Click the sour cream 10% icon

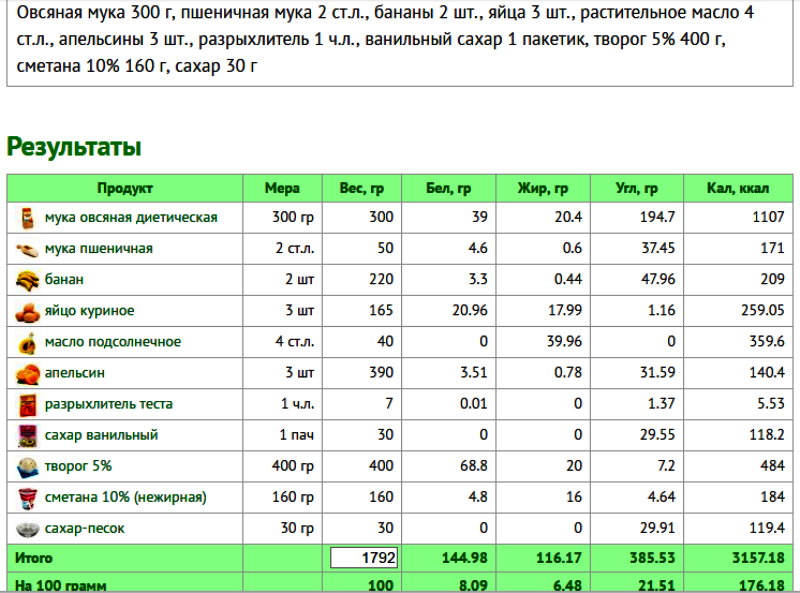point(27,498)
